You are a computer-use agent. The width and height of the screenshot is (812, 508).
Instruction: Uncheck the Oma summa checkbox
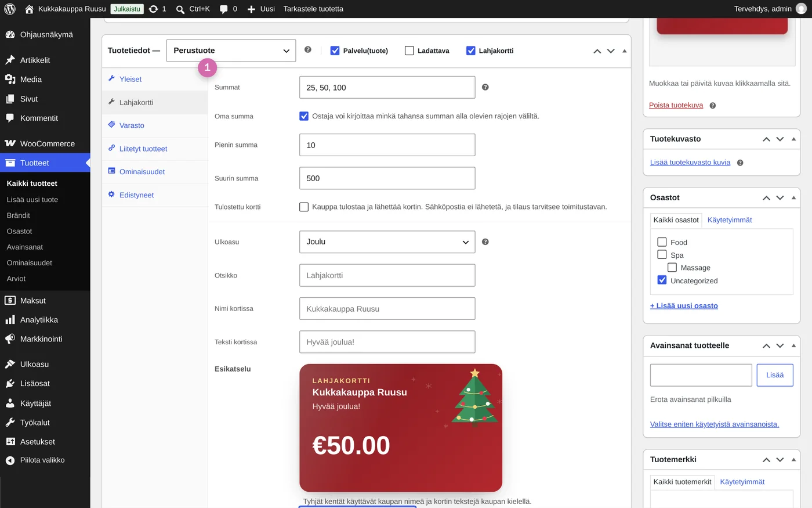tap(304, 116)
